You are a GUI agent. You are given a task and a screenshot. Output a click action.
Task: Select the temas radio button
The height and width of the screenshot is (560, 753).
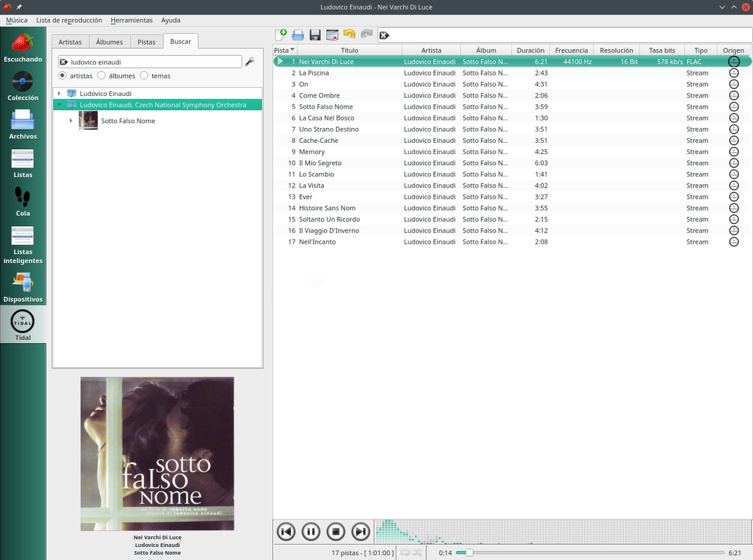click(144, 76)
